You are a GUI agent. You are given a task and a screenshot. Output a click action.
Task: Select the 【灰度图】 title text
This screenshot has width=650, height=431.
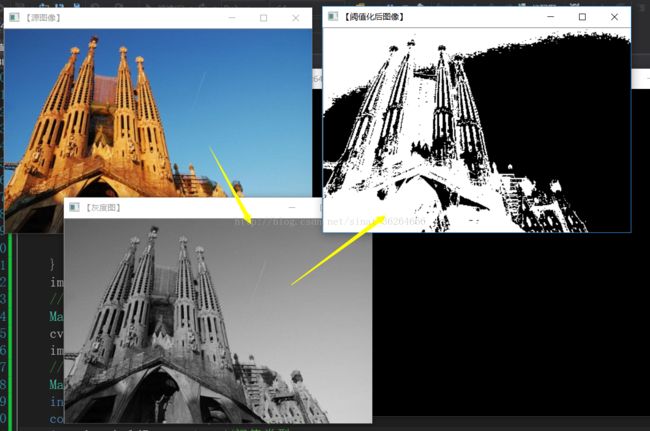(x=103, y=207)
